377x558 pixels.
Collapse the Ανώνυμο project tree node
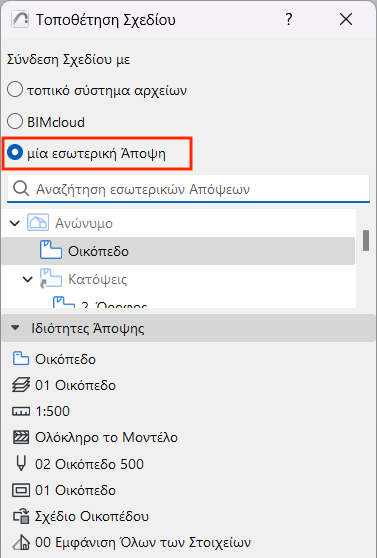tap(15, 223)
